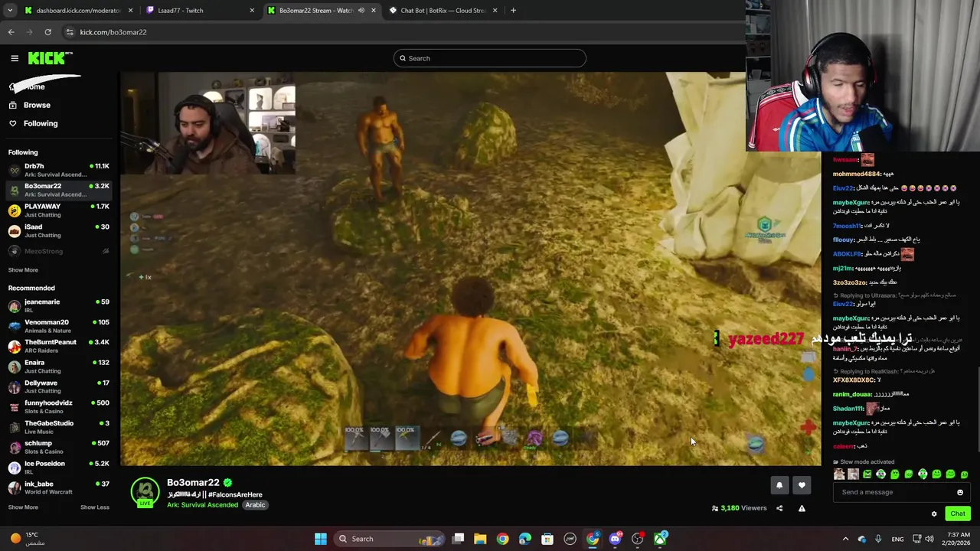Open Following in the sidebar menu

tap(41, 123)
